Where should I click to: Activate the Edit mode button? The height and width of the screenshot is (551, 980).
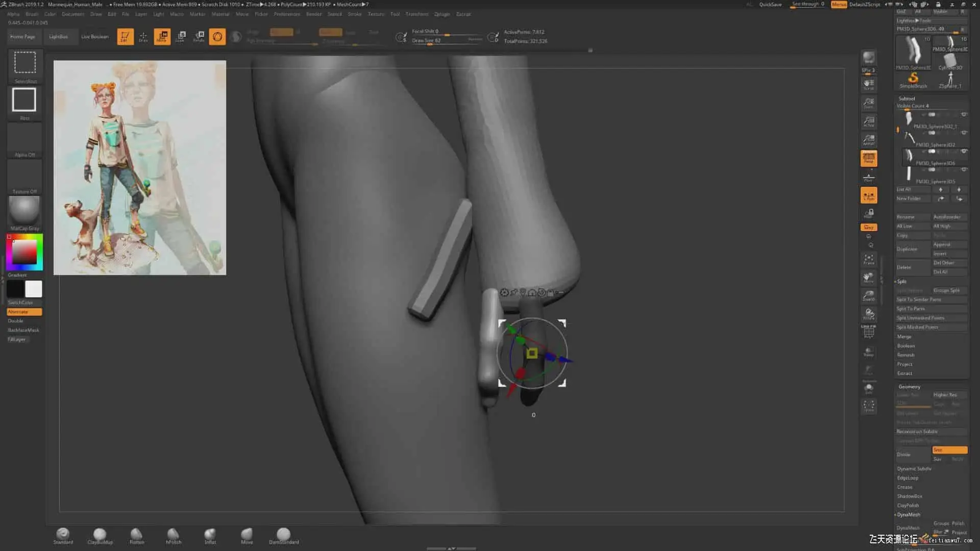[125, 36]
